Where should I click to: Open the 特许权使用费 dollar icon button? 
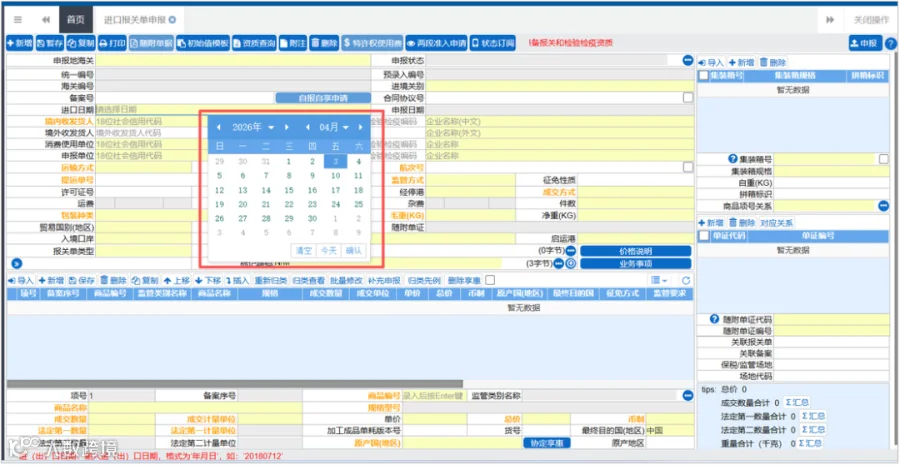(x=372, y=43)
